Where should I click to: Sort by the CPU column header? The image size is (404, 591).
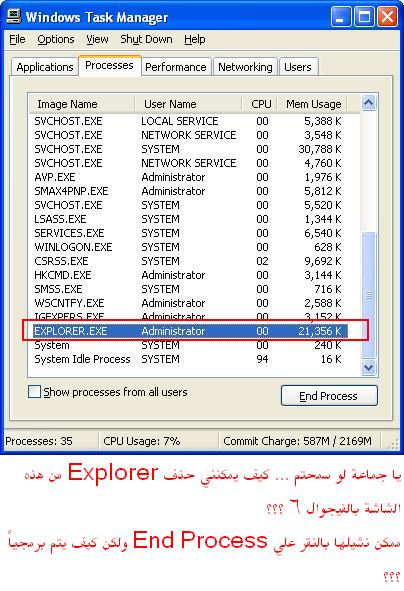coord(260,104)
